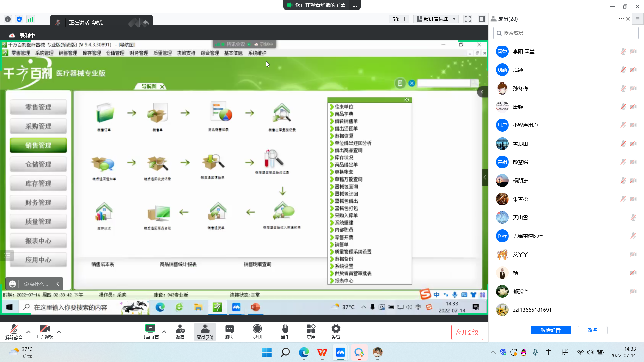The width and height of the screenshot is (644, 362).
Task: Click the 库存状况 house chart icon
Action: 104,212
